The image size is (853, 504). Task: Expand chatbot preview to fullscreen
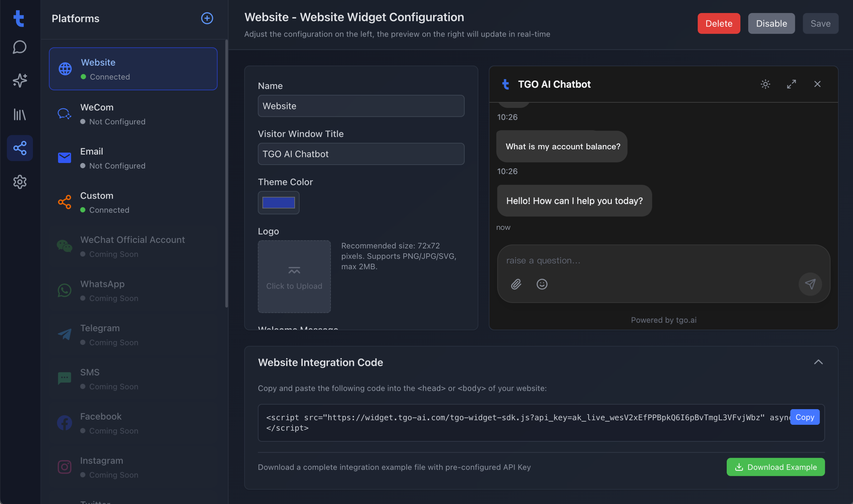pyautogui.click(x=791, y=84)
